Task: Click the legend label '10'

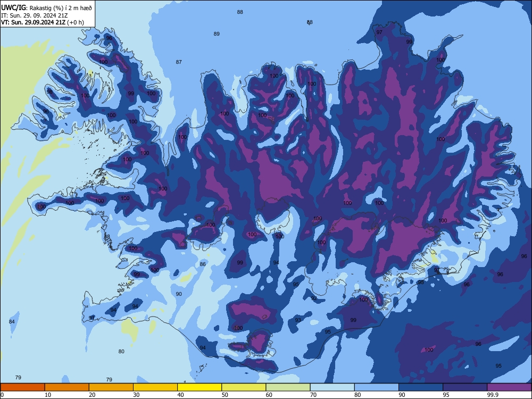Action: tap(48, 395)
